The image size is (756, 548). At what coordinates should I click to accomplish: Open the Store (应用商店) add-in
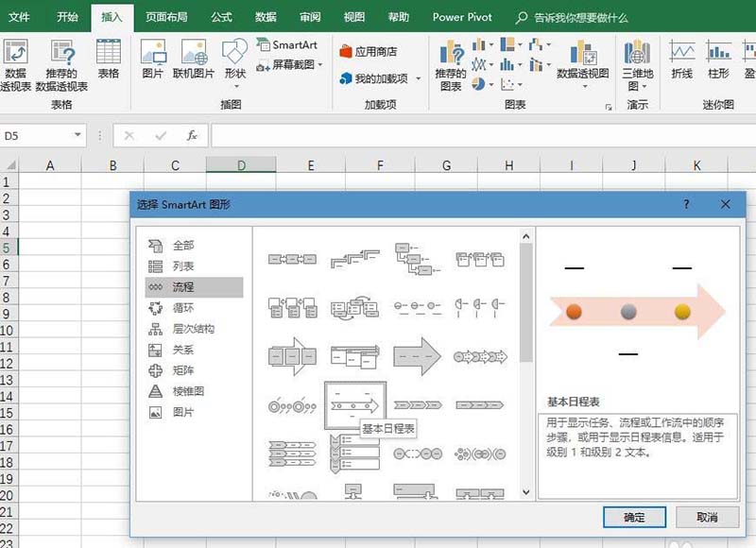pyautogui.click(x=369, y=51)
